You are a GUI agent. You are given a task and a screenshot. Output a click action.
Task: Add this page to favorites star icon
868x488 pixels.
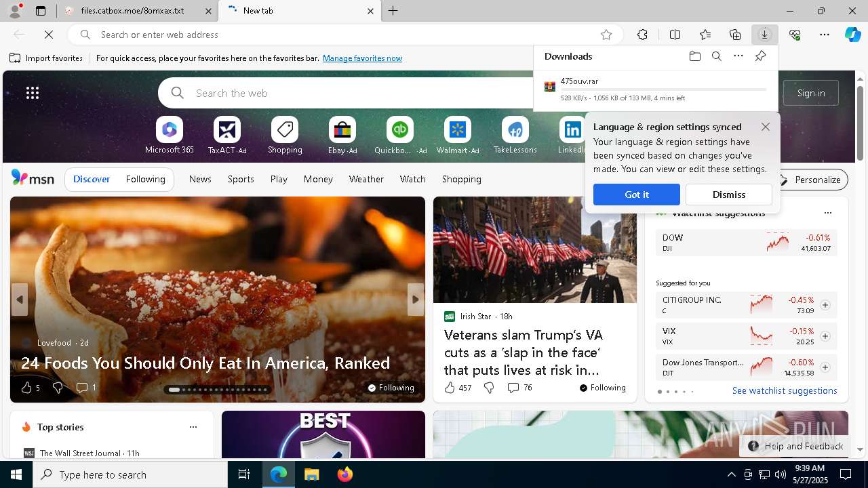pos(606,35)
